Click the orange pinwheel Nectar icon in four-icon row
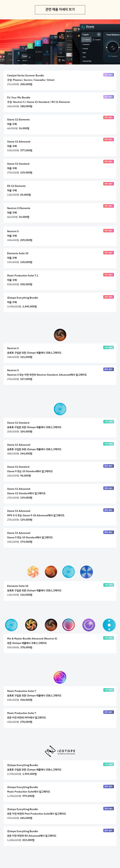The height and width of the screenshot is (868, 120). pyautogui.click(x=33, y=572)
